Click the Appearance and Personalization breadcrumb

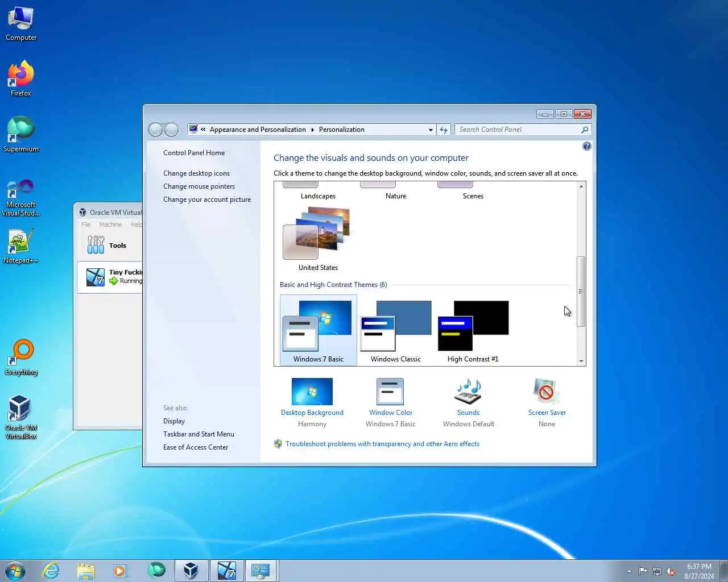click(258, 130)
